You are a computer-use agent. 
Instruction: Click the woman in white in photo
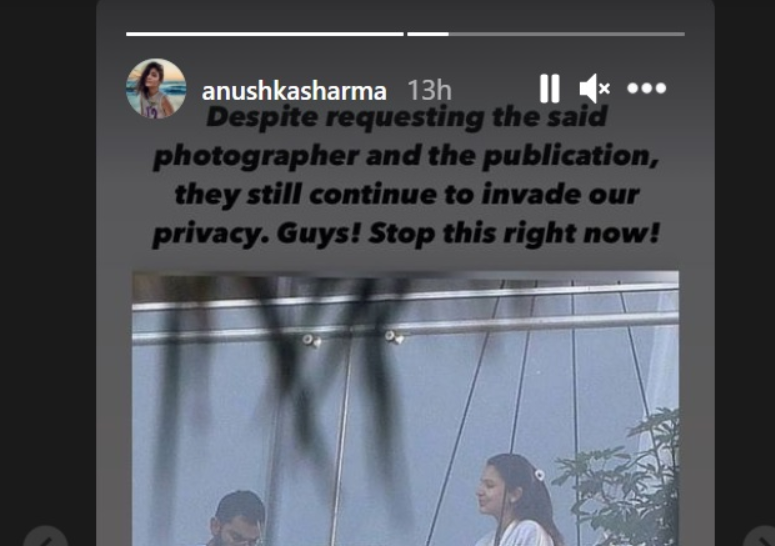click(517, 500)
